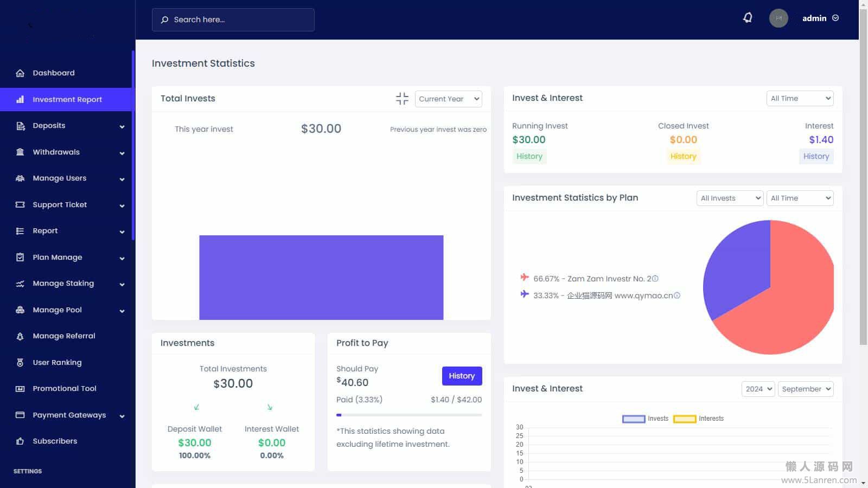The image size is (868, 488).
Task: Open Running Invest History link
Action: point(529,156)
